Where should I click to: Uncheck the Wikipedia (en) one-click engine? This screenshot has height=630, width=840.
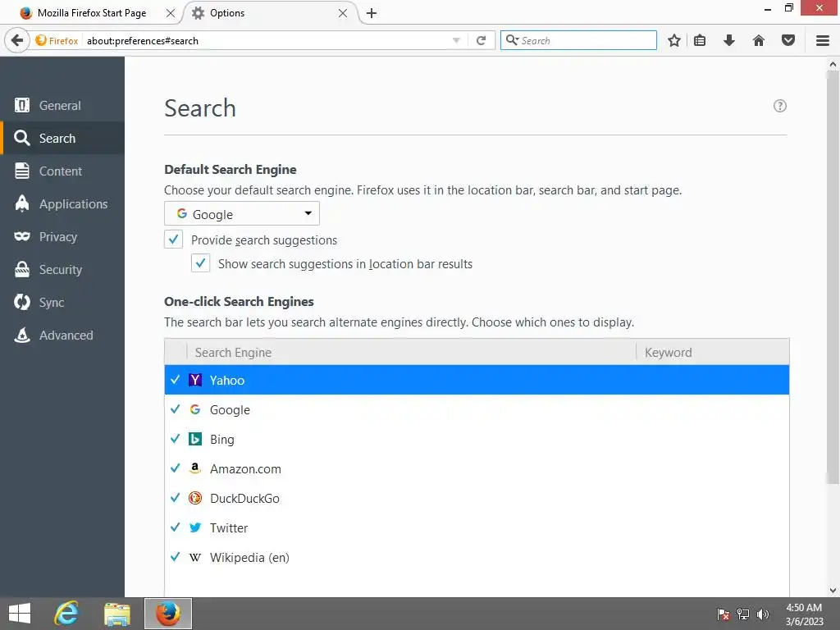[176, 557]
